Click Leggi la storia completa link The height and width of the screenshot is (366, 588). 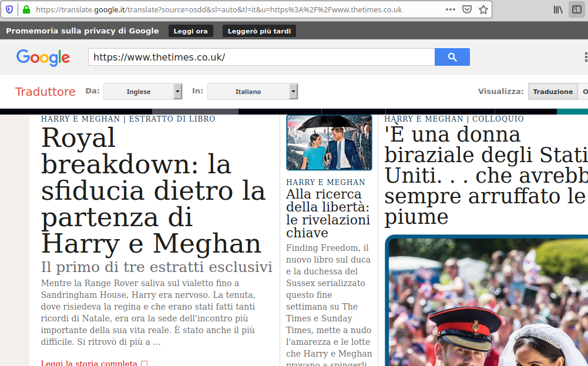[x=94, y=363]
